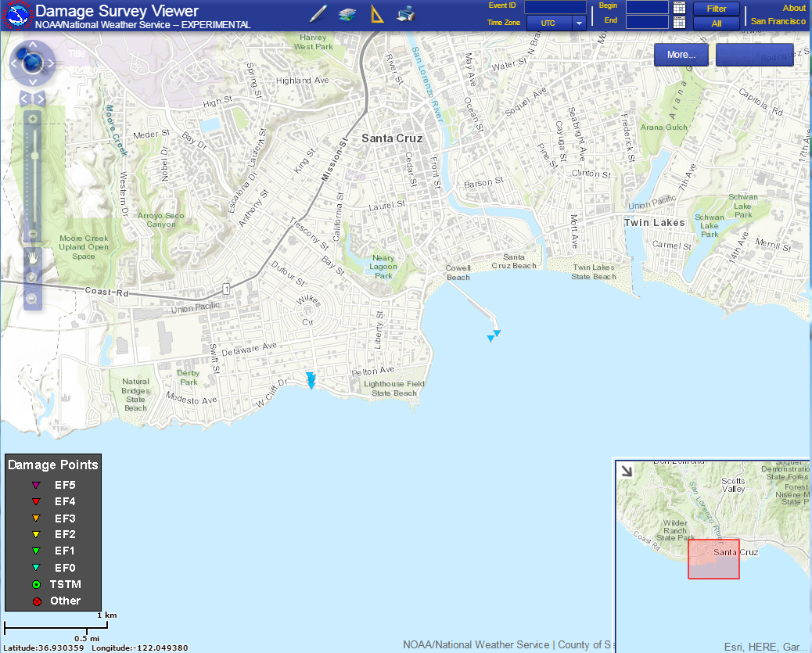Collapse the overview map with the arrow

tap(627, 471)
